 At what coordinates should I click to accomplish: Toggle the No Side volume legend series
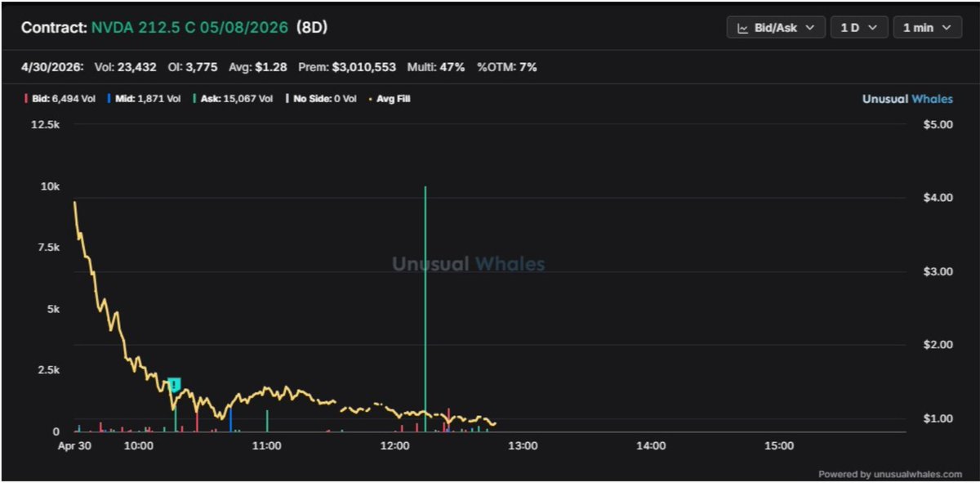point(320,99)
